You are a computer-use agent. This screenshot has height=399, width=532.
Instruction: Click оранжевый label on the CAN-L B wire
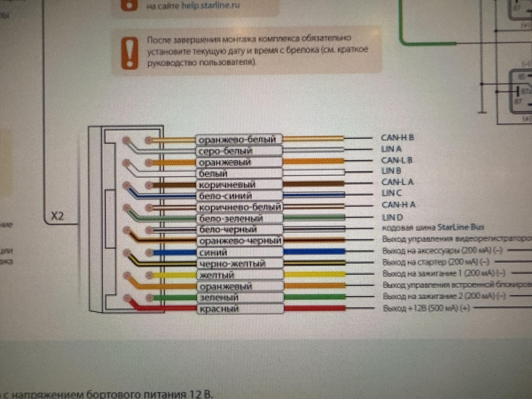[239, 162]
